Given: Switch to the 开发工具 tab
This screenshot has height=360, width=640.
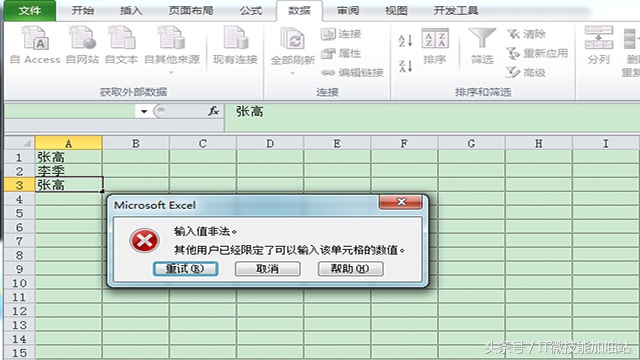Looking at the screenshot, I should coord(456,11).
